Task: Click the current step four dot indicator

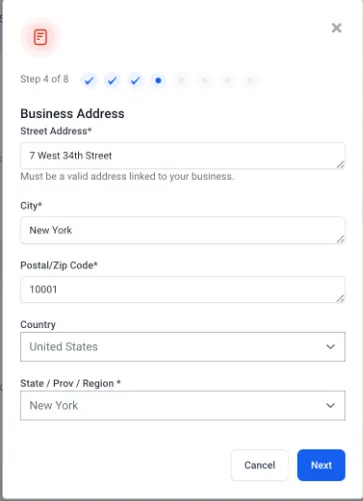Action: tap(158, 81)
